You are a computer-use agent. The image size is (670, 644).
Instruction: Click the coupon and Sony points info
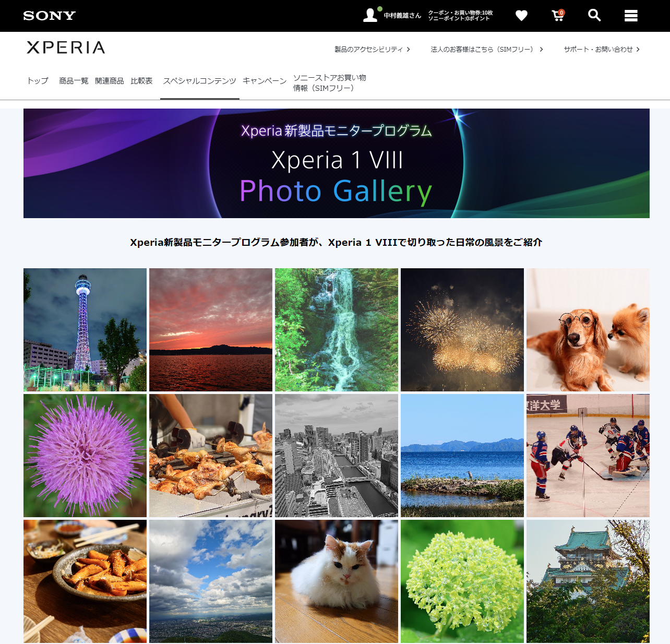[x=460, y=16]
